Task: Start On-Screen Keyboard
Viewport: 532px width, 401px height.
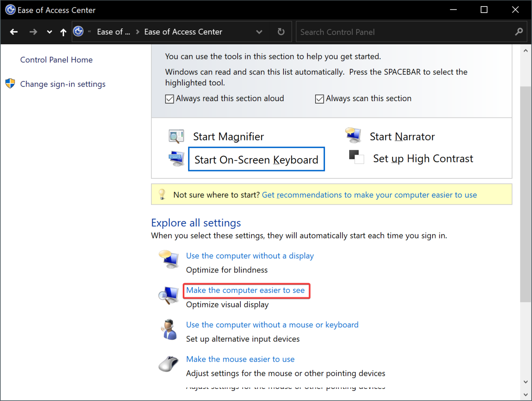Action: coord(256,159)
